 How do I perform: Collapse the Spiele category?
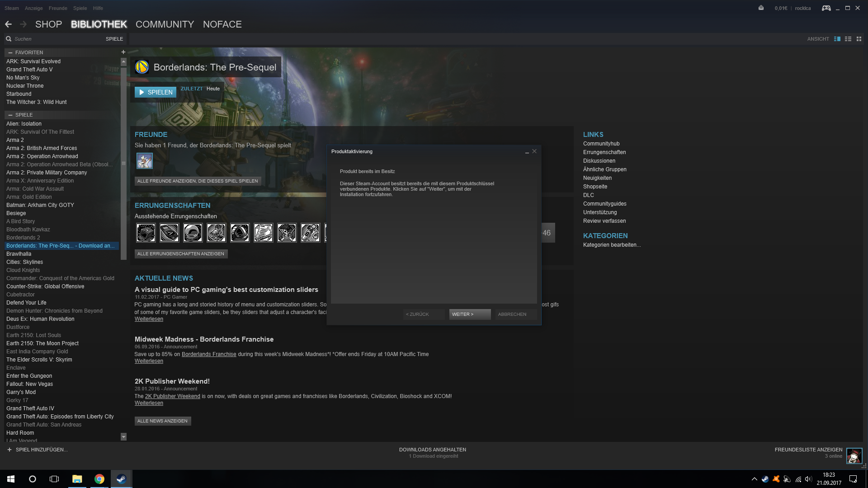coord(10,115)
